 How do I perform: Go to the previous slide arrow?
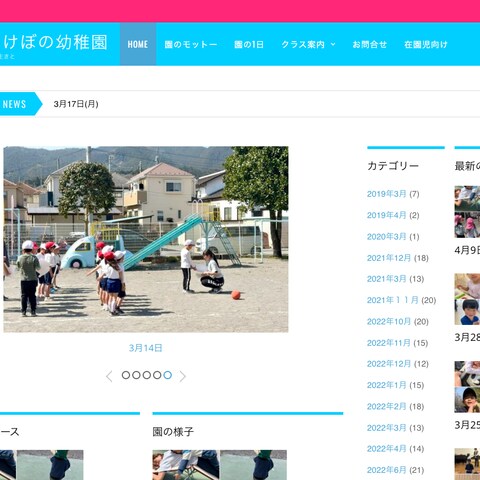point(109,376)
